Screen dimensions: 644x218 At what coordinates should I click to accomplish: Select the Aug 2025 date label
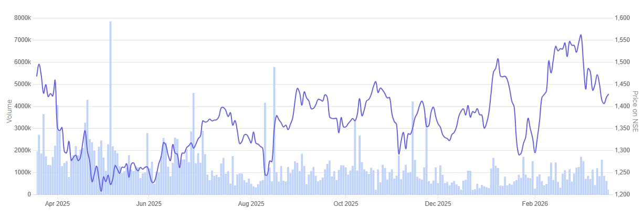(x=251, y=203)
